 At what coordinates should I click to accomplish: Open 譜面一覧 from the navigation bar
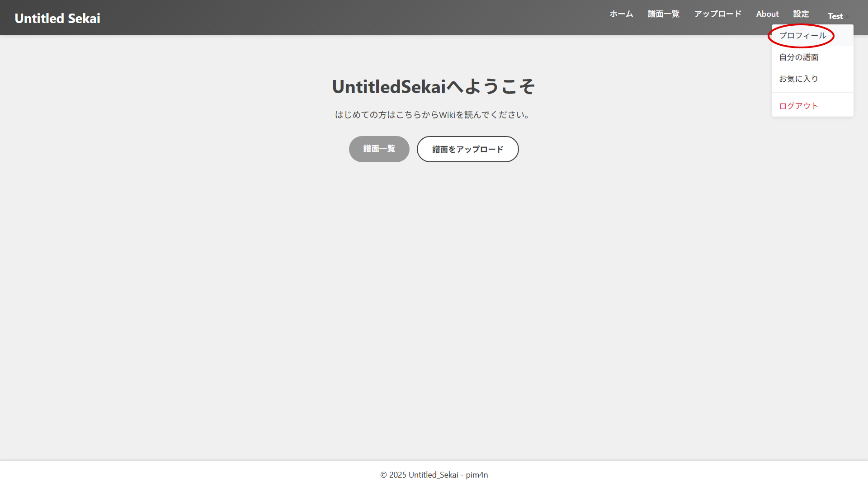[x=663, y=14]
